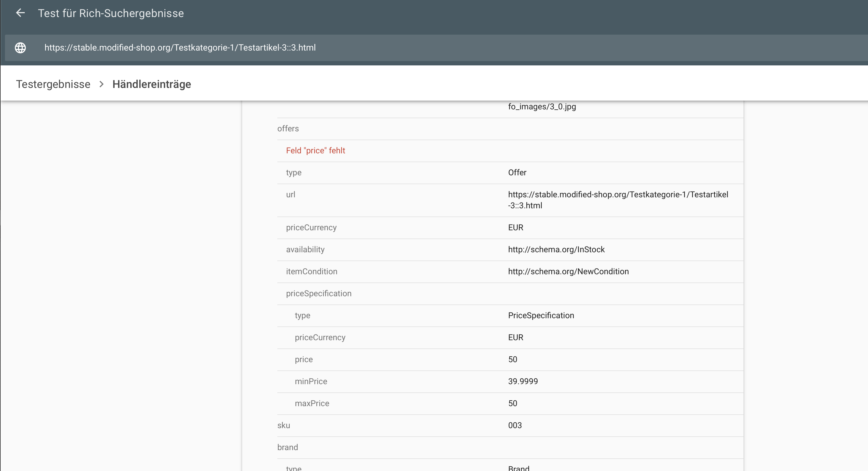
Task: Select the red 'Feld price fehlt' error
Action: [315, 151]
